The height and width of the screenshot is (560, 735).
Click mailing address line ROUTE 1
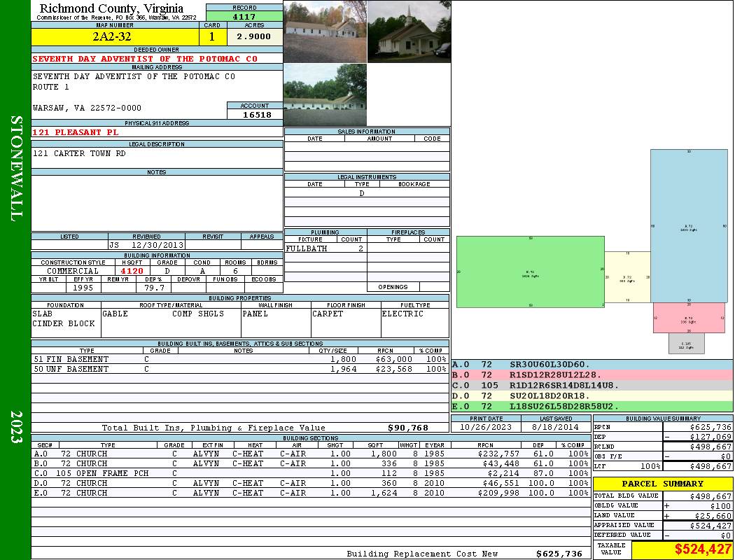pos(50,87)
